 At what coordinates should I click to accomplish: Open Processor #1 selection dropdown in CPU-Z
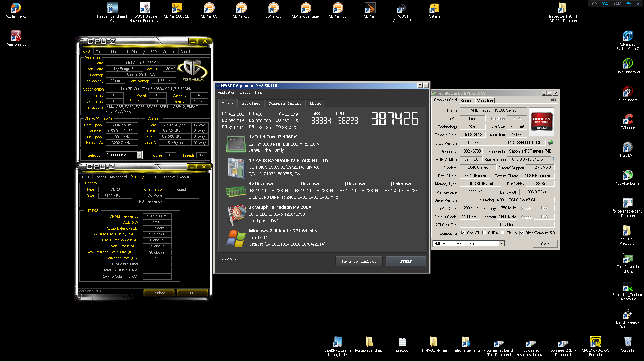[x=139, y=155]
